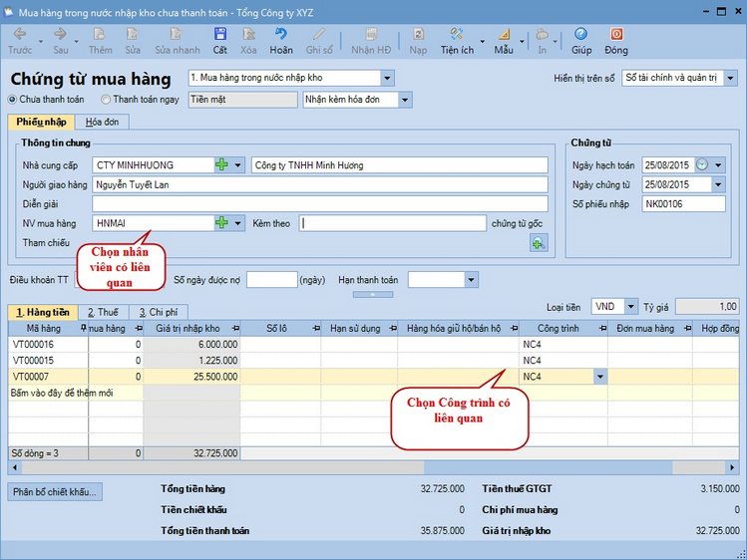Screen dimensions: 747x560
Task: Close the form with Đóng icon
Action: click(x=616, y=34)
